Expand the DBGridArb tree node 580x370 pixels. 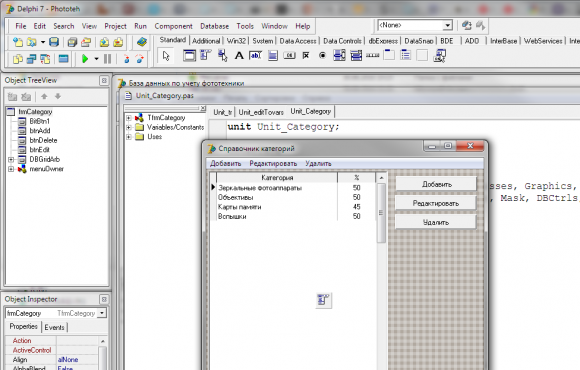[x=11, y=159]
